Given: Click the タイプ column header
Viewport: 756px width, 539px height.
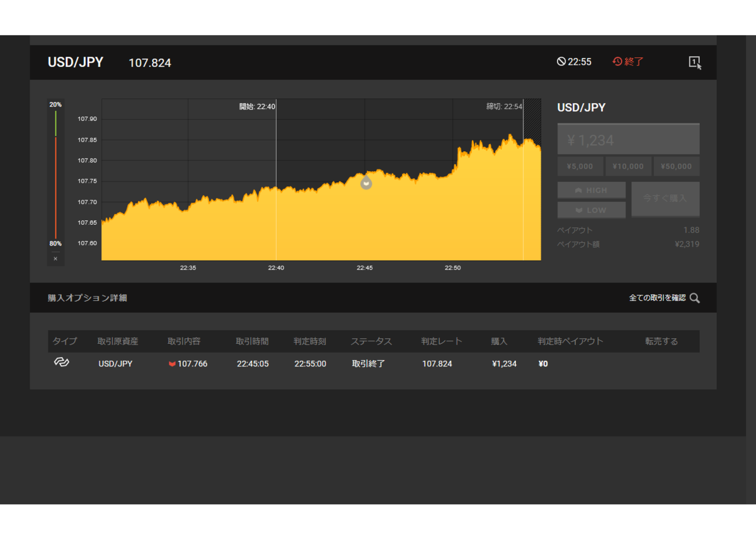Looking at the screenshot, I should pos(65,341).
